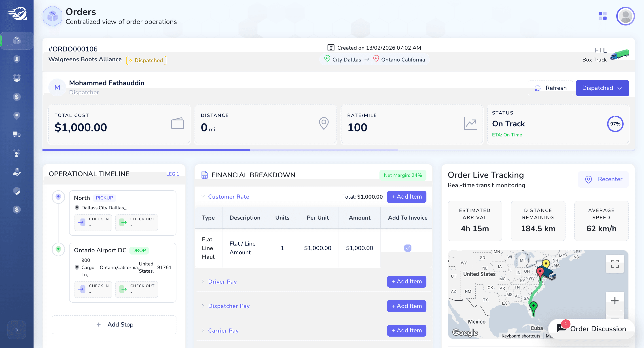The height and width of the screenshot is (348, 644).
Task: Open the Dropbox-style packages sidebar icon
Action: 17,78
